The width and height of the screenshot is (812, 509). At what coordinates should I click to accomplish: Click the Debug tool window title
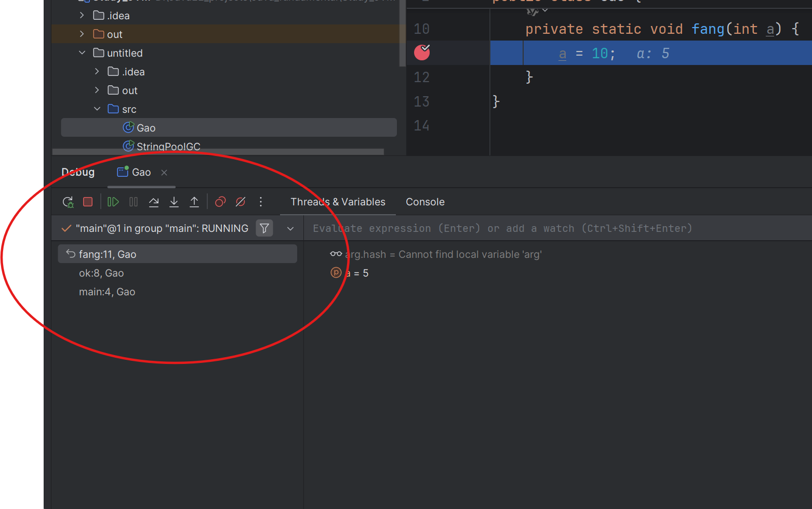[78, 172]
